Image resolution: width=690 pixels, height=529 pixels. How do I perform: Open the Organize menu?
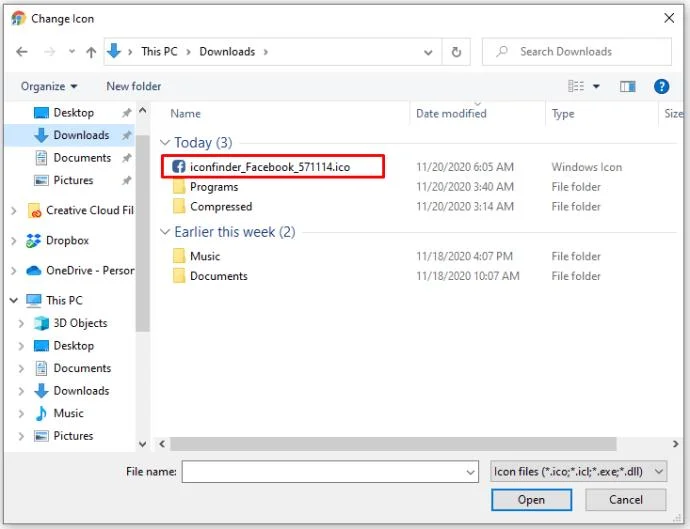pyautogui.click(x=49, y=86)
